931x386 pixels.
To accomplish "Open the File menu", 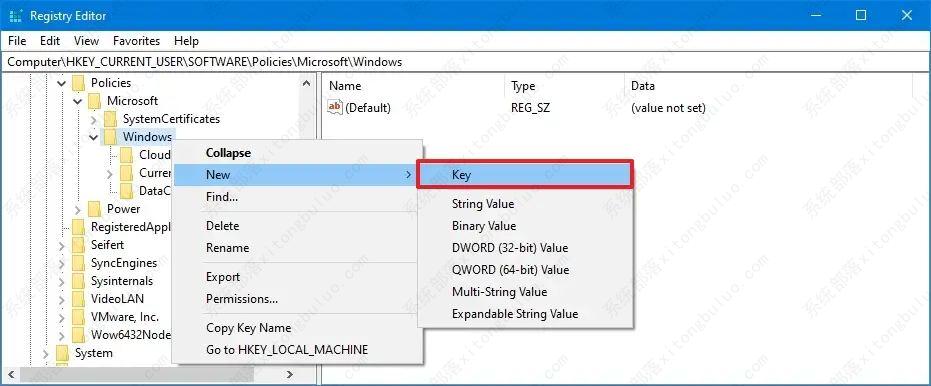I will (x=17, y=41).
